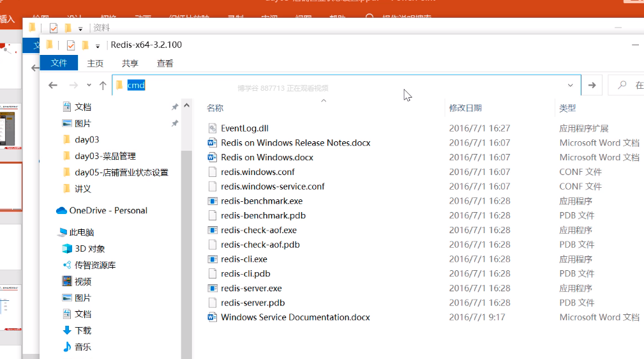Image resolution: width=644 pixels, height=359 pixels.
Task: Select the redis-cli.pdb file icon
Action: click(x=212, y=273)
